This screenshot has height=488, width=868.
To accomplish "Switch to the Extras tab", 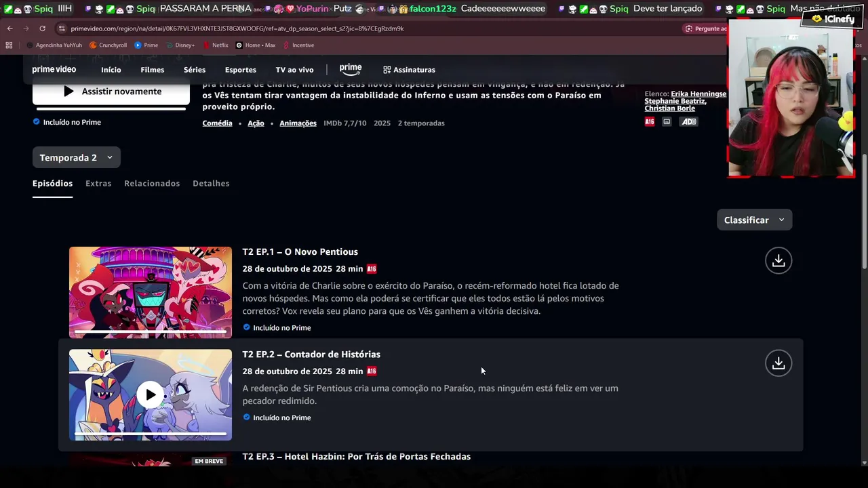I will pos(98,184).
